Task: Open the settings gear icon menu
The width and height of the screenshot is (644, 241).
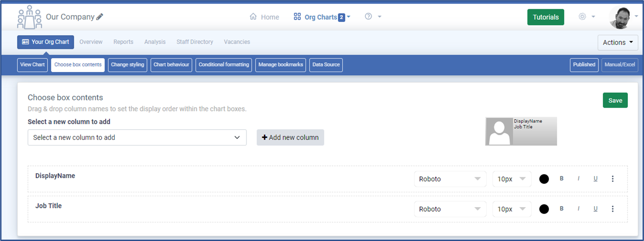Action: [582, 16]
